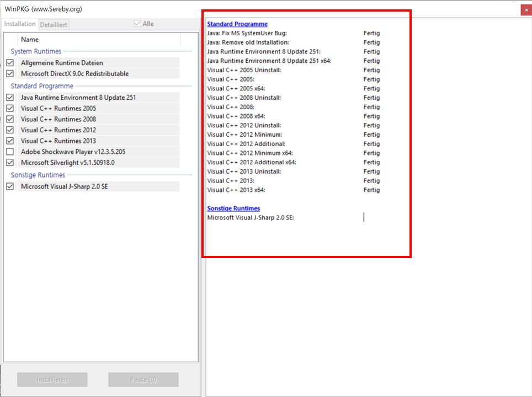Click log line Visual C++ 2005 x64

(x=236, y=88)
